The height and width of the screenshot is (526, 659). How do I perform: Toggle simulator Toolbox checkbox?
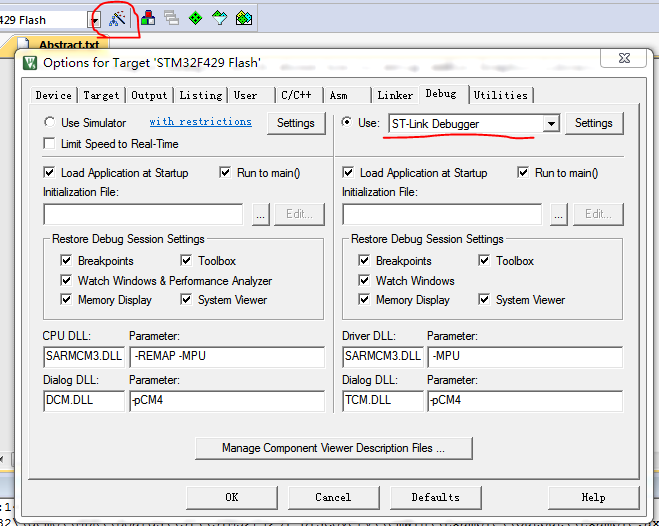point(186,260)
